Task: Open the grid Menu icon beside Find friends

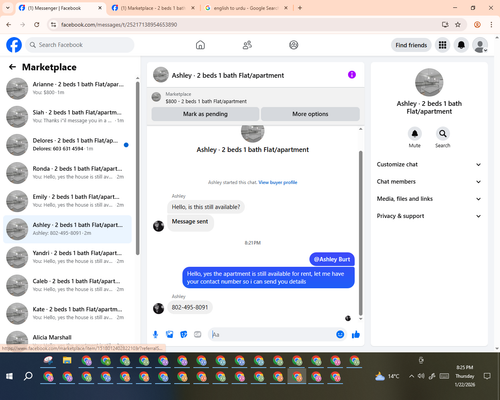Action: 442,45
